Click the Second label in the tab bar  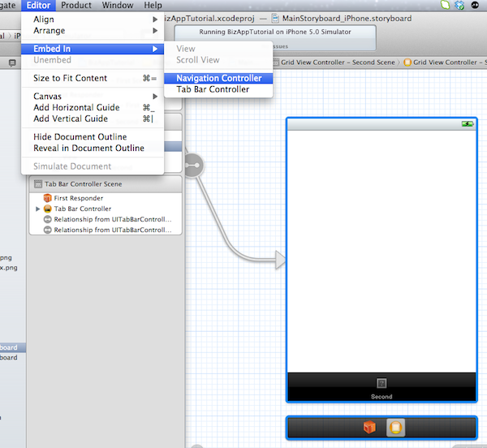coord(381,397)
